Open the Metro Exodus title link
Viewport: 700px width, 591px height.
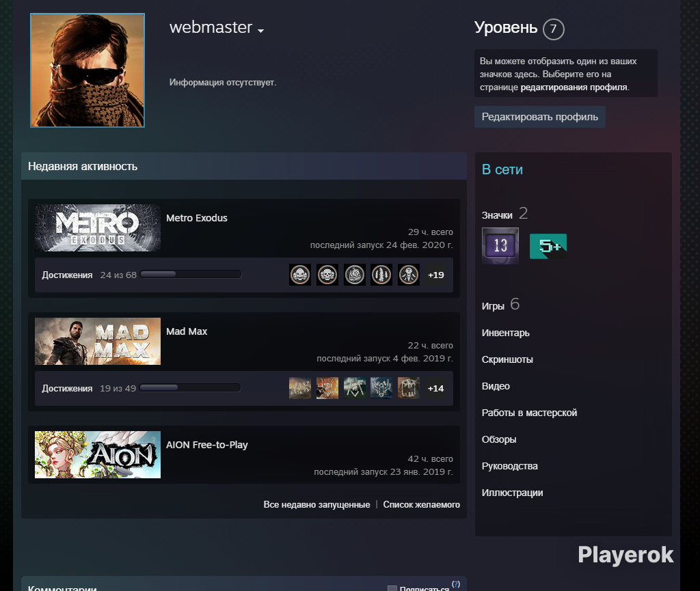(197, 218)
